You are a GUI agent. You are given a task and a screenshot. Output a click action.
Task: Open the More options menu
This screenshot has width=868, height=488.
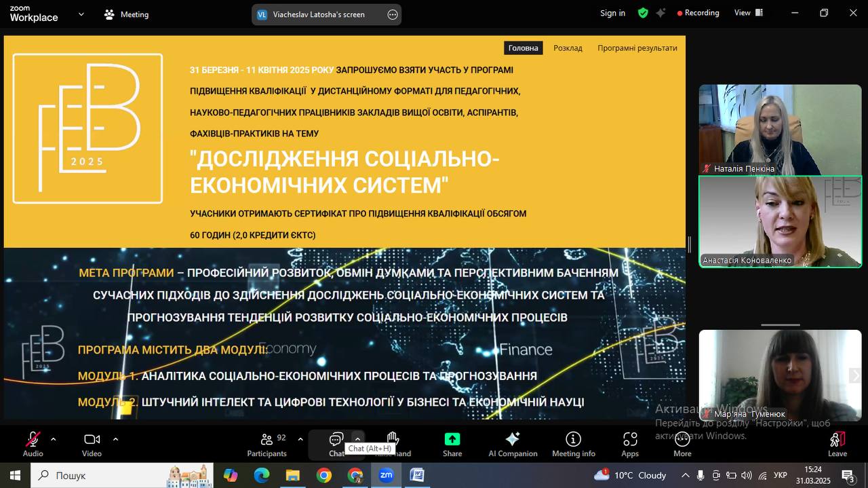(682, 444)
